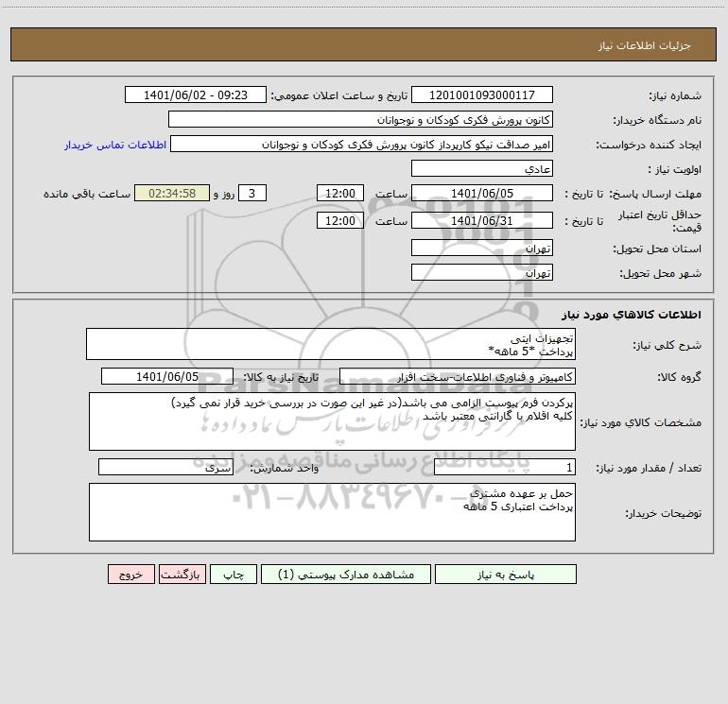Open اطلاعات تماس خریدار link
Image resolution: width=728 pixels, height=704 pixels.
tap(115, 145)
